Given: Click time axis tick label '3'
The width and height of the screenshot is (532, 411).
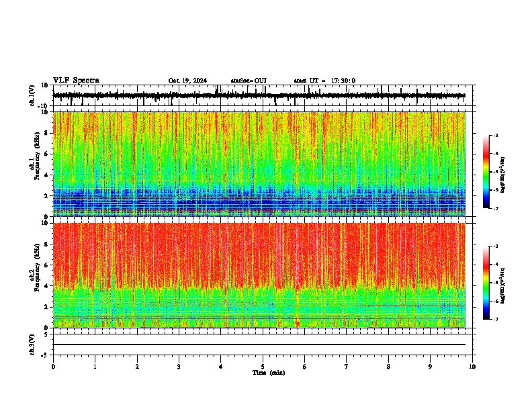Looking at the screenshot, I should [179, 367].
